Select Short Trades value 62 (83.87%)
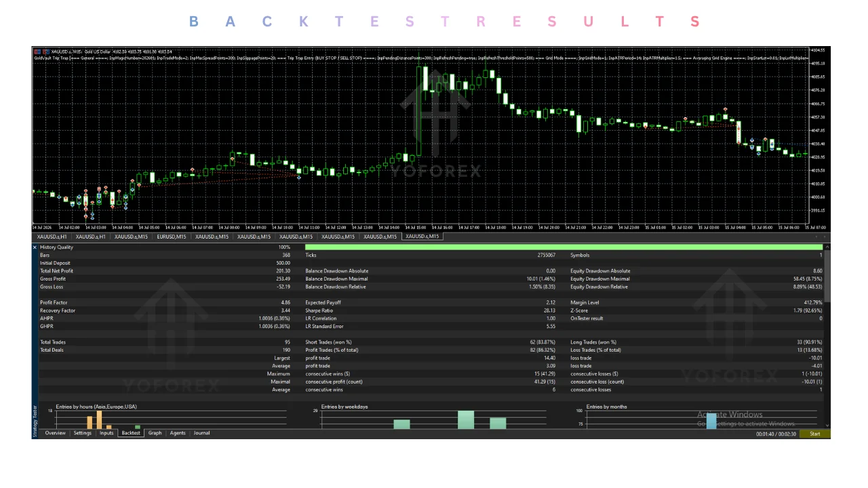Screen dimensions: 868x488 pyautogui.click(x=541, y=342)
